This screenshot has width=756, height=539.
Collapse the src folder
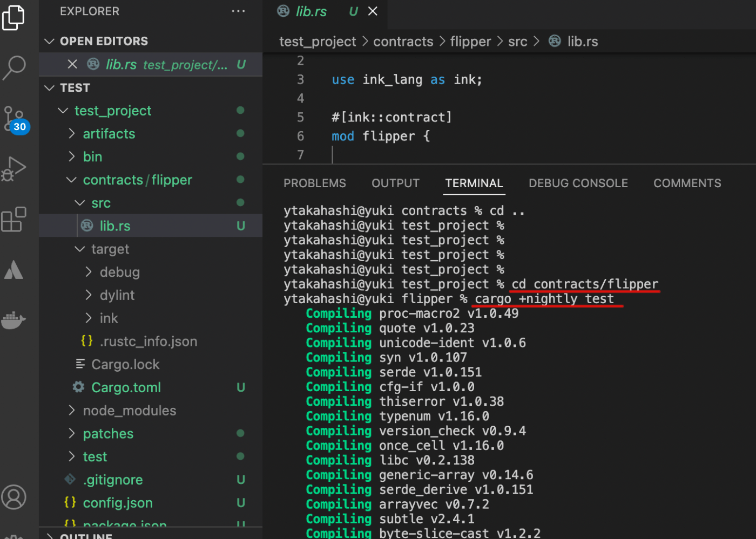(x=80, y=203)
